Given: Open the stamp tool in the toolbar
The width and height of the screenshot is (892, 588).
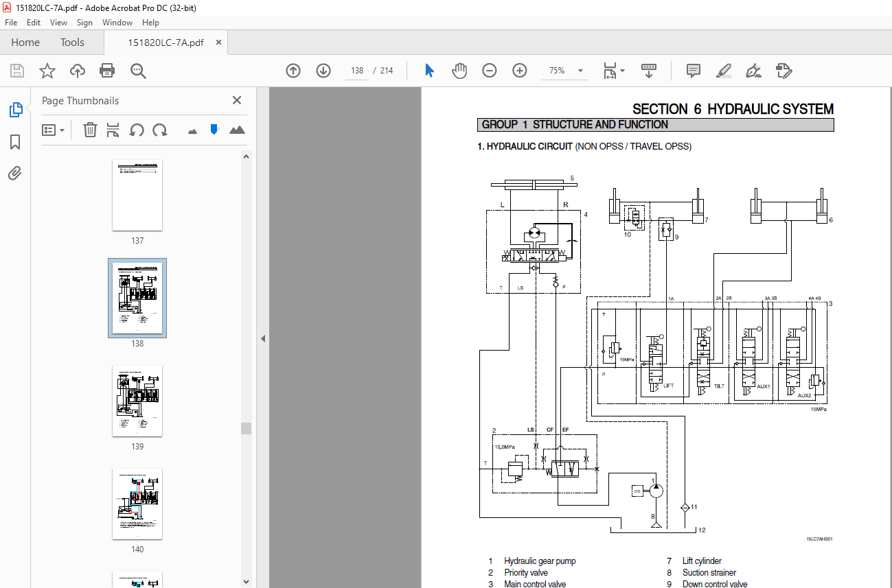Looking at the screenshot, I should pos(784,71).
